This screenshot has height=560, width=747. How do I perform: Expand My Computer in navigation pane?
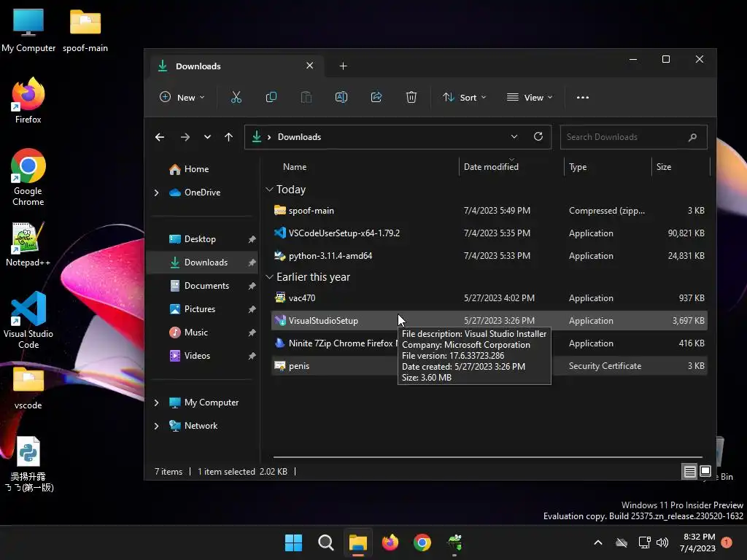pos(156,402)
